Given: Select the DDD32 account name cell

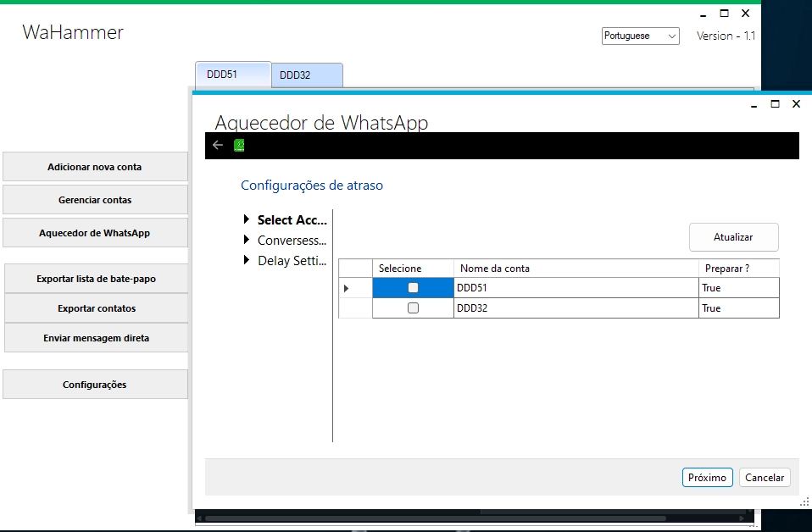Looking at the screenshot, I should click(x=576, y=308).
